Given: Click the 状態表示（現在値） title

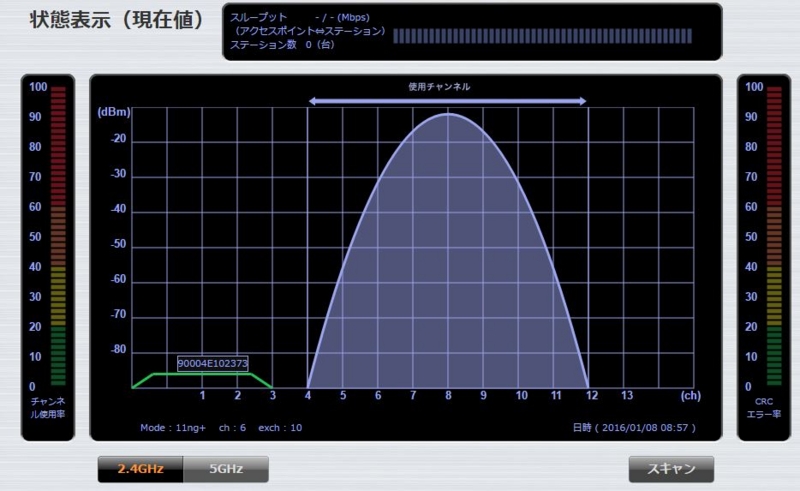Looking at the screenshot, I should click(118, 20).
